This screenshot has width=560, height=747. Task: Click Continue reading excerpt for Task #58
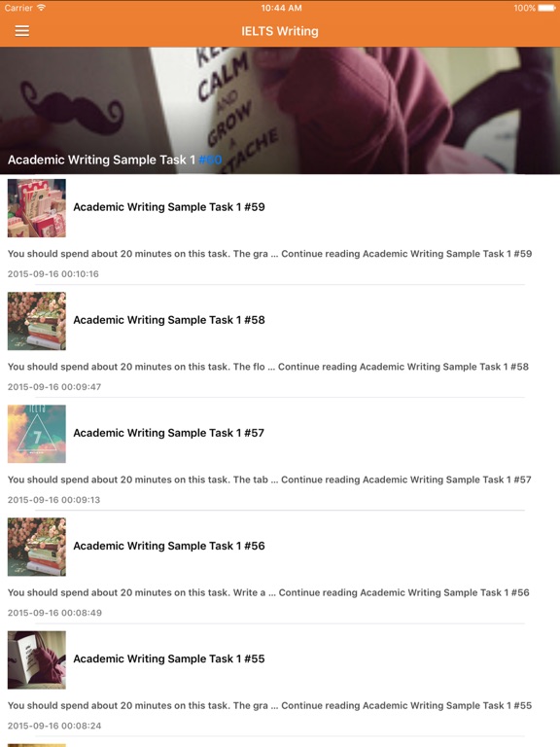[x=268, y=367]
